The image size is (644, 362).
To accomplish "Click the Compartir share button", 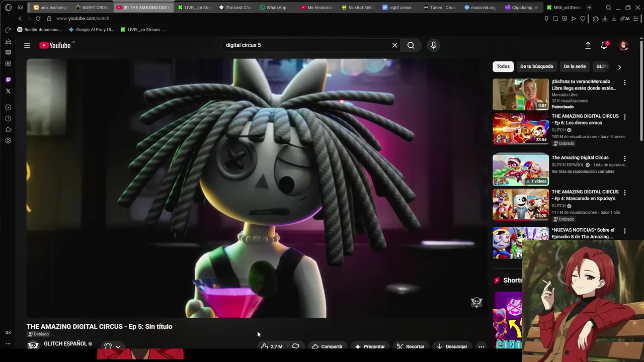I will click(327, 346).
